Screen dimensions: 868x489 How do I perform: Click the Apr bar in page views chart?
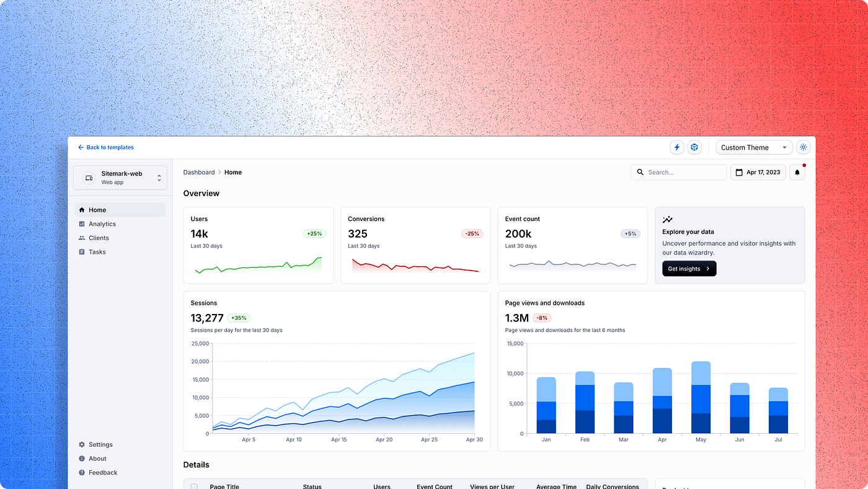point(662,401)
